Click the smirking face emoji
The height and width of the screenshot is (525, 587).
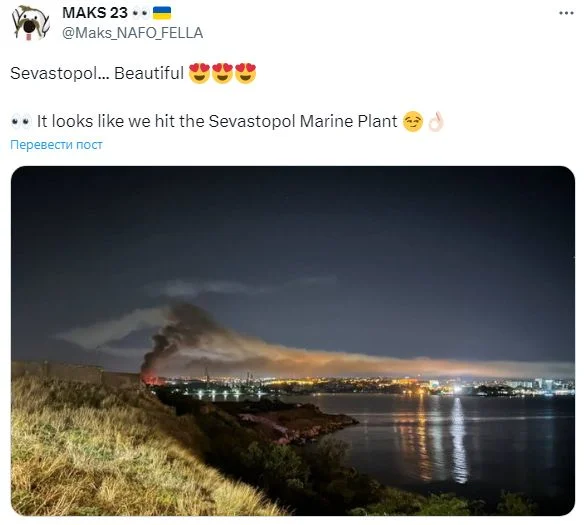click(413, 122)
